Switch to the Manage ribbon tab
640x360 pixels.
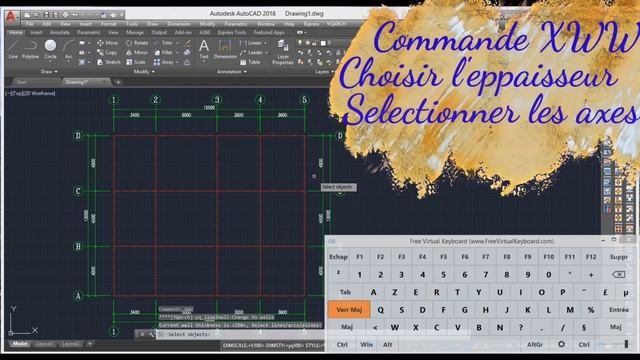point(134,33)
